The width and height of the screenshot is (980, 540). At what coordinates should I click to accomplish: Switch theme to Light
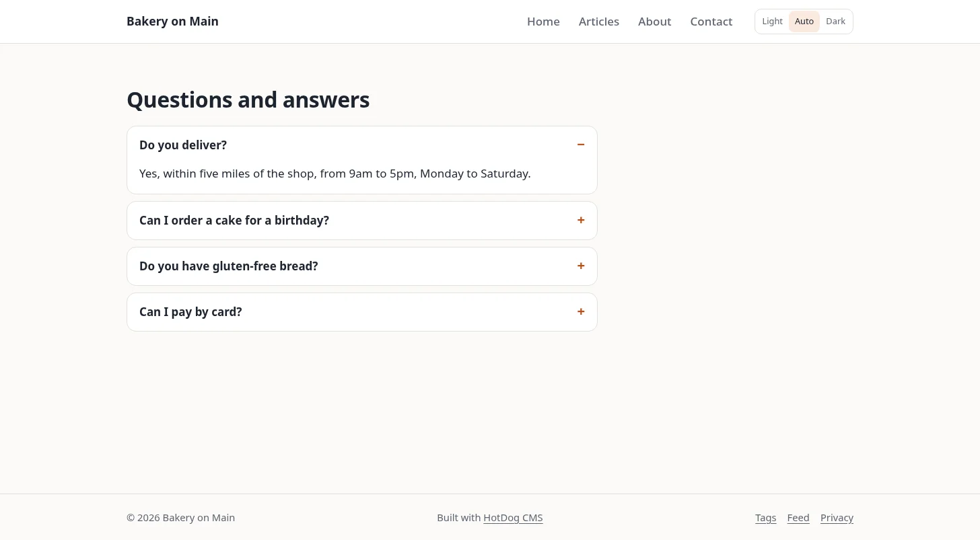click(772, 22)
